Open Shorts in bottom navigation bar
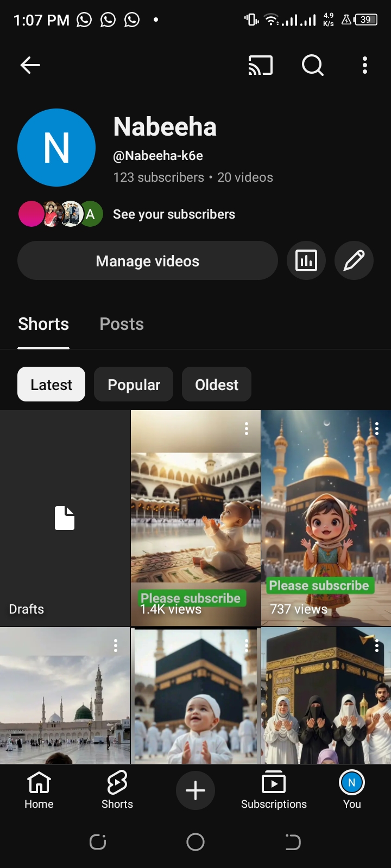 pyautogui.click(x=117, y=790)
